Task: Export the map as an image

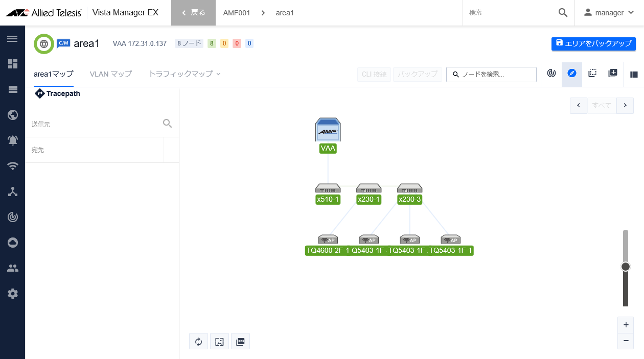Action: 219,342
